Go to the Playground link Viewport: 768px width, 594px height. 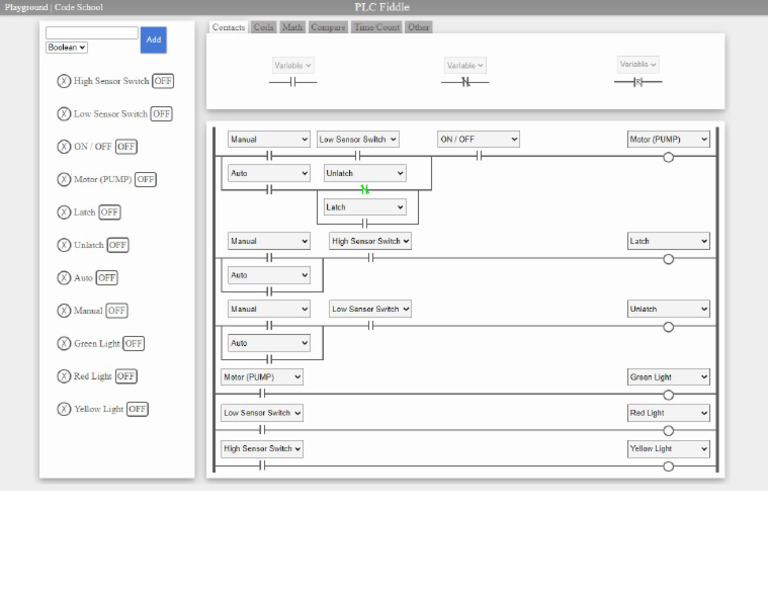coord(26,7)
